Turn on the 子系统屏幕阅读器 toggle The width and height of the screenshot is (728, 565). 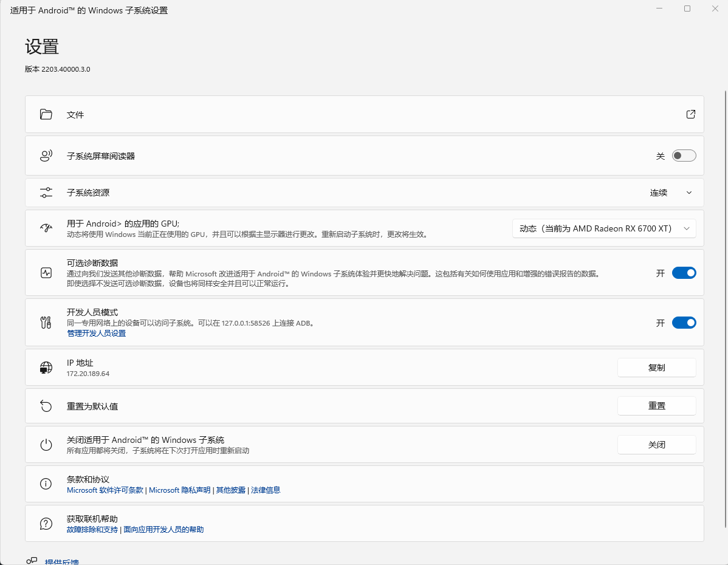[684, 156]
